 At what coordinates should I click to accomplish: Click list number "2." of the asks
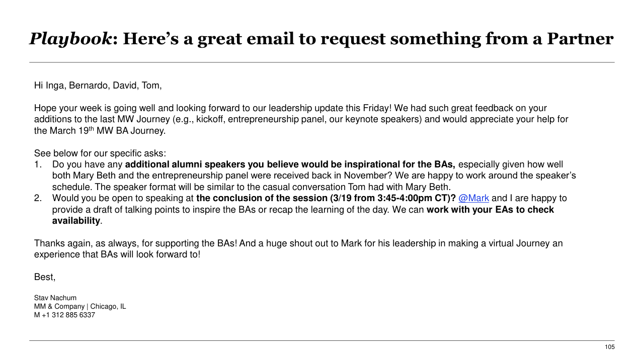pyautogui.click(x=38, y=198)
